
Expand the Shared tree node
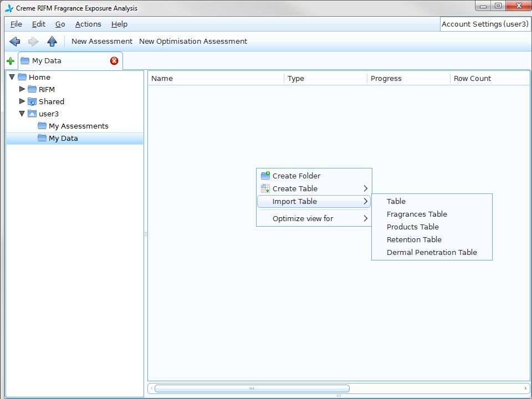coord(22,101)
